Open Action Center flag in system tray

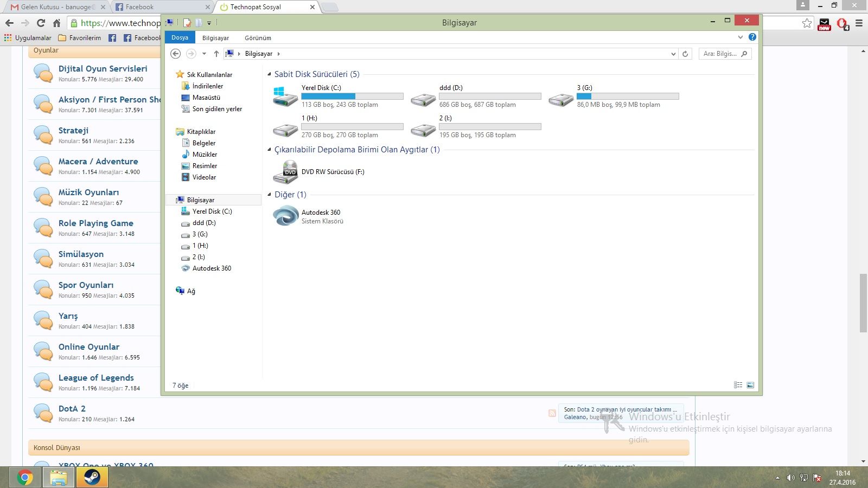coord(817,478)
